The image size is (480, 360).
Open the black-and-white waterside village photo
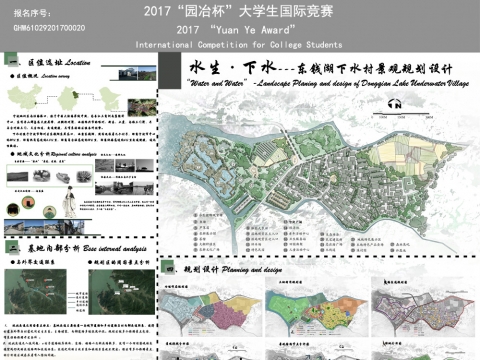(x=124, y=188)
